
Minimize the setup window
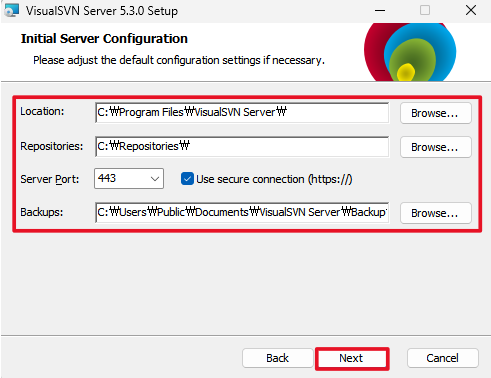coord(380,10)
